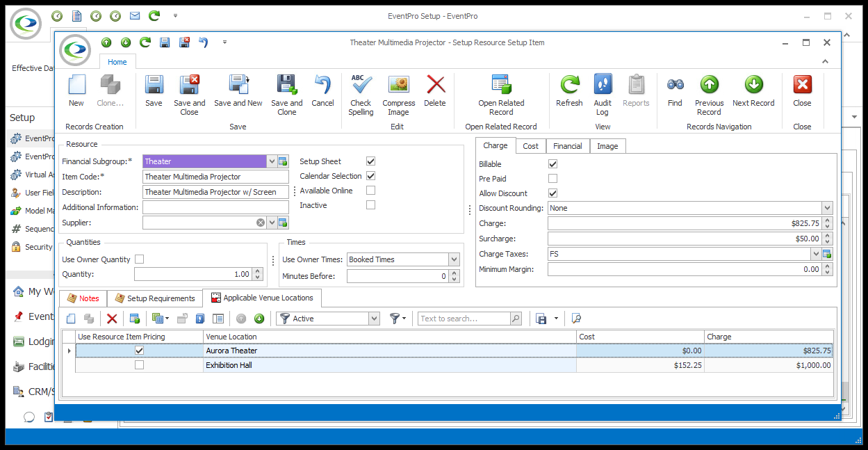Clear the Supplier field with the X button
The width and height of the screenshot is (868, 450).
261,223
